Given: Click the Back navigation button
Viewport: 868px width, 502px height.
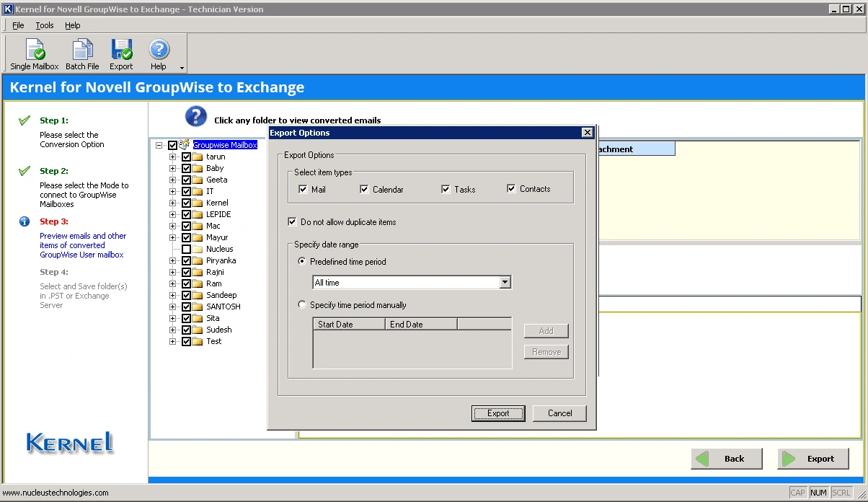Looking at the screenshot, I should pos(727,459).
